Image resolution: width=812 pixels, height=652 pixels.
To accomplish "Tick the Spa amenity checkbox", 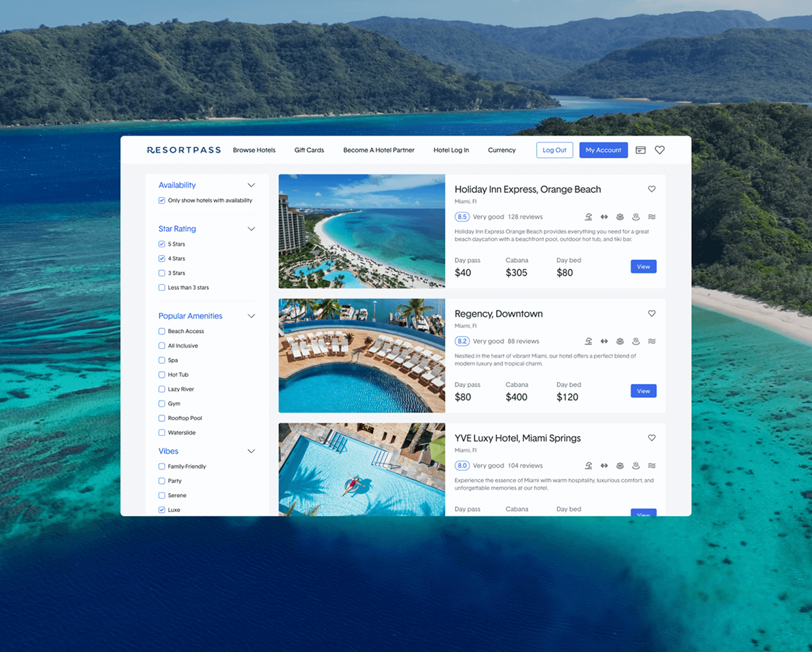I will point(161,360).
